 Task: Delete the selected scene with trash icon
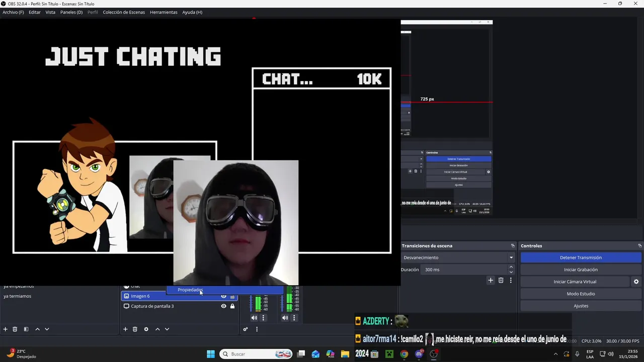(15, 329)
